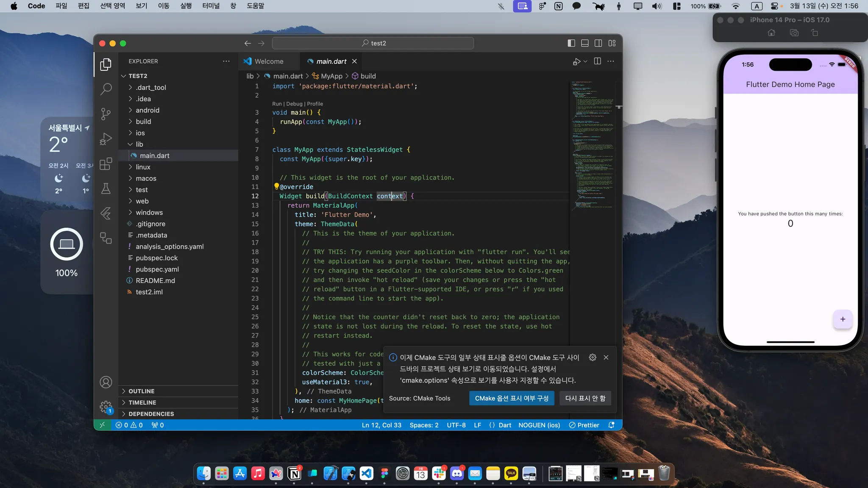Open the 터미널 menu in menu bar
868x488 pixels.
pyautogui.click(x=211, y=6)
